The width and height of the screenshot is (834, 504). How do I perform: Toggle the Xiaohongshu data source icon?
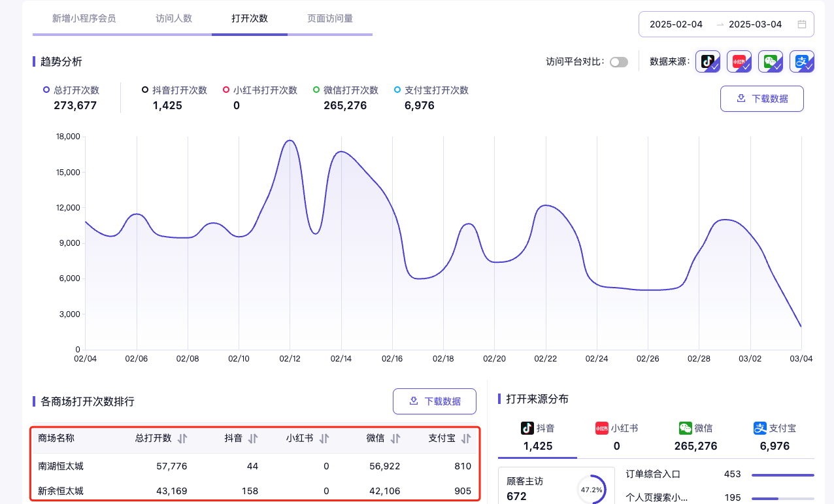(739, 61)
